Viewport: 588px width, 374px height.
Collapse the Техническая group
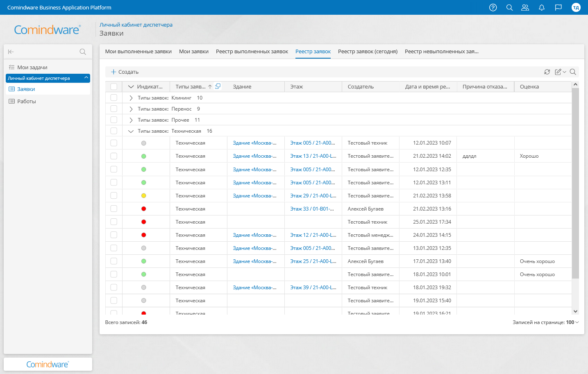click(x=131, y=131)
